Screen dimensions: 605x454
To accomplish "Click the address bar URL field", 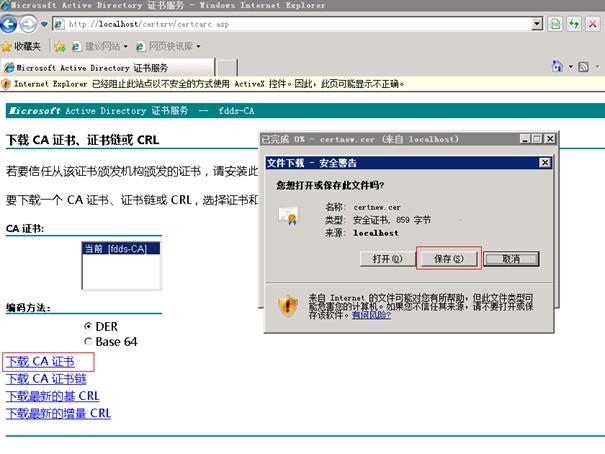I will 297,24.
